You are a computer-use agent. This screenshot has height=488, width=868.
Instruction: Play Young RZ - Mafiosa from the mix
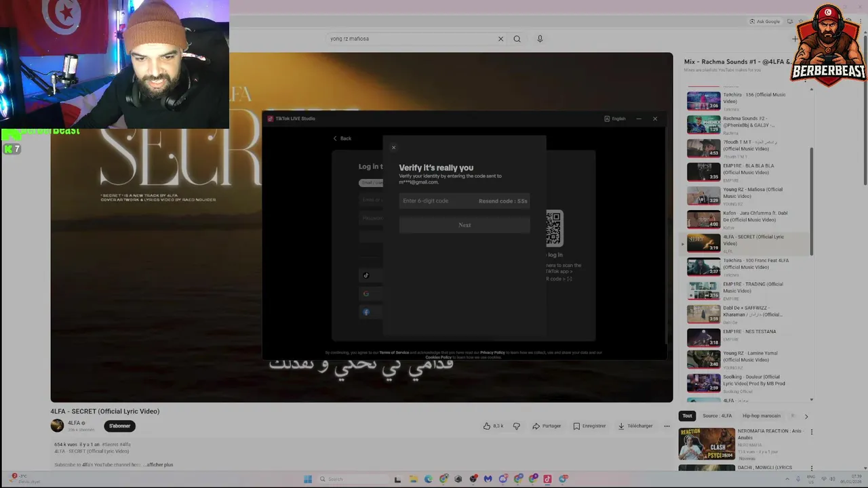(746, 196)
